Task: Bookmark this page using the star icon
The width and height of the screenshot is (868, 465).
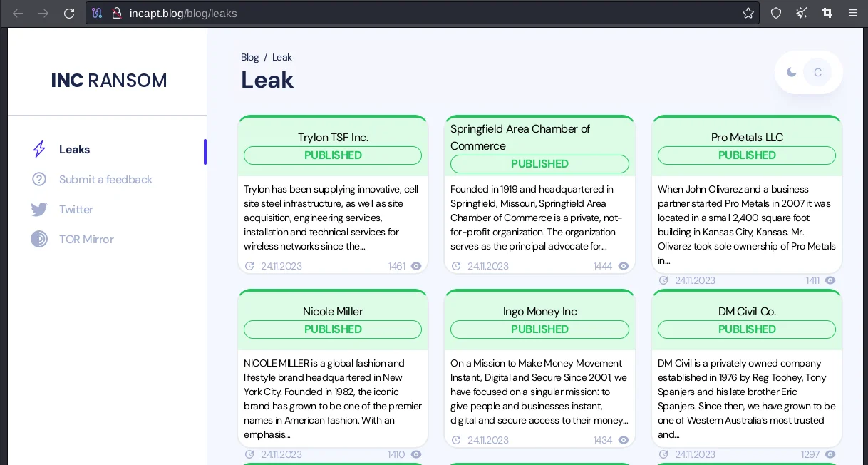Action: point(748,13)
